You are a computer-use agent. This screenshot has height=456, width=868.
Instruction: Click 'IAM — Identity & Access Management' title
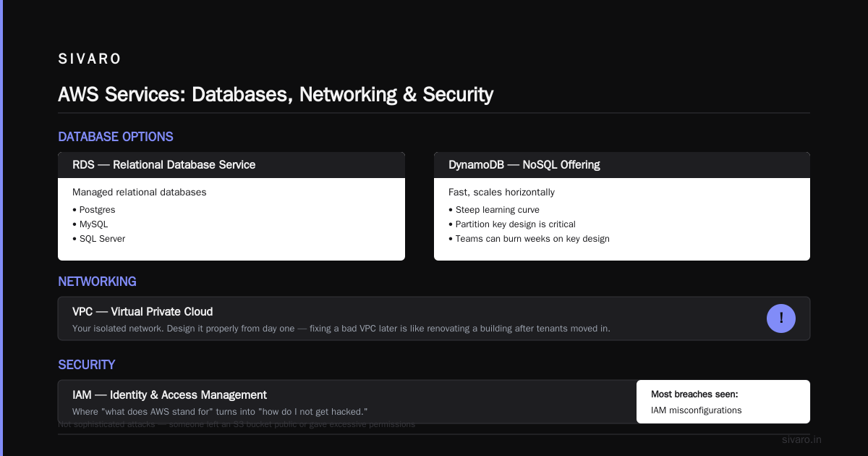169,395
